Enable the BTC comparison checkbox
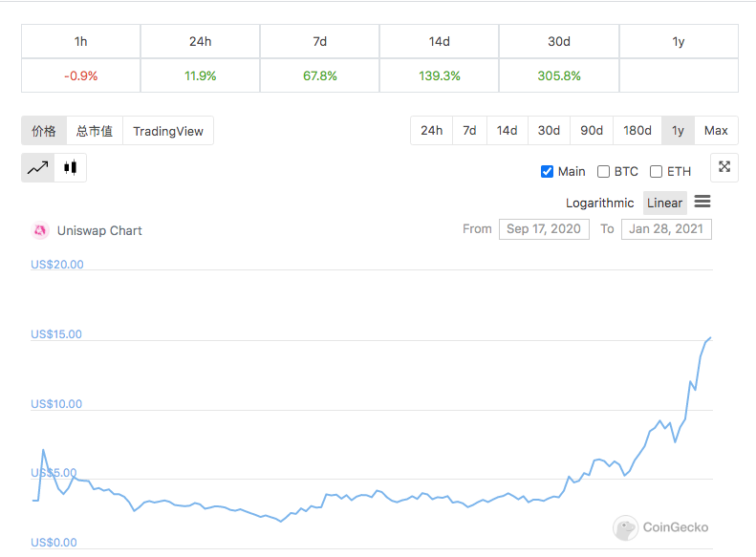 click(x=603, y=172)
